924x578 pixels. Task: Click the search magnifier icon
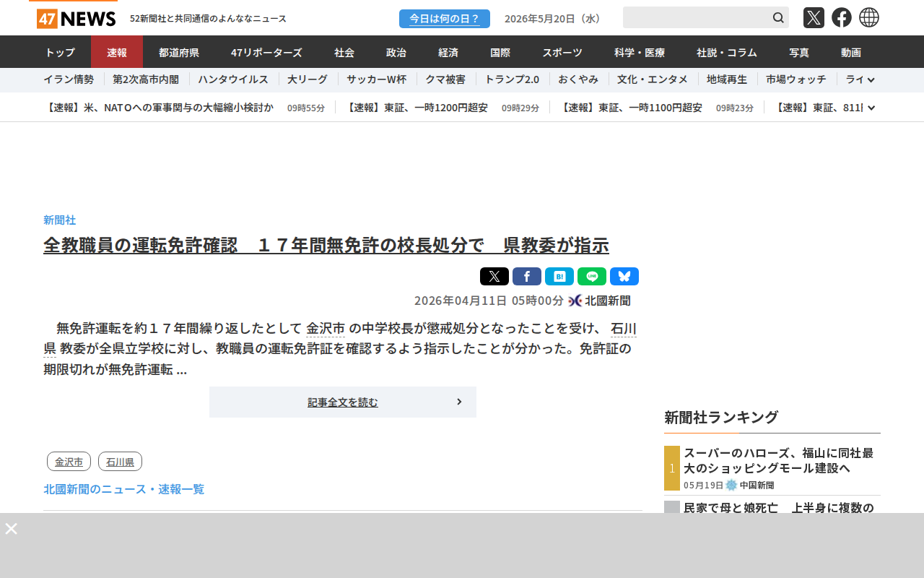coord(778,17)
